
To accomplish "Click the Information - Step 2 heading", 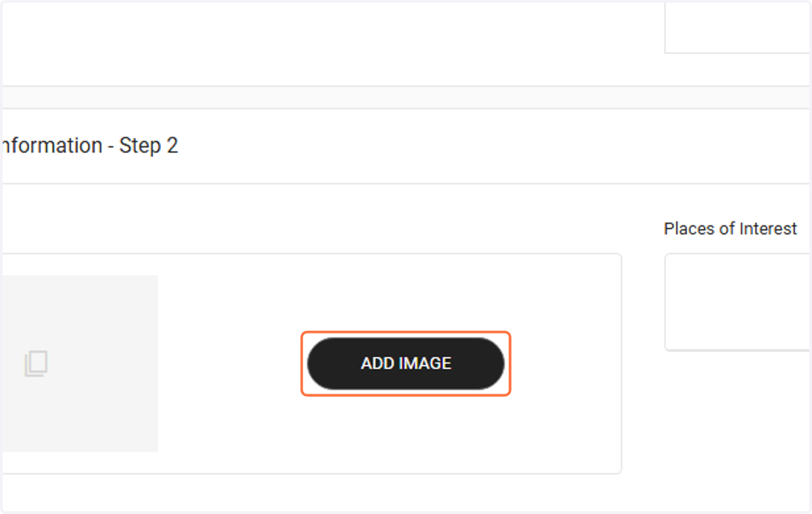I will pos(89,145).
